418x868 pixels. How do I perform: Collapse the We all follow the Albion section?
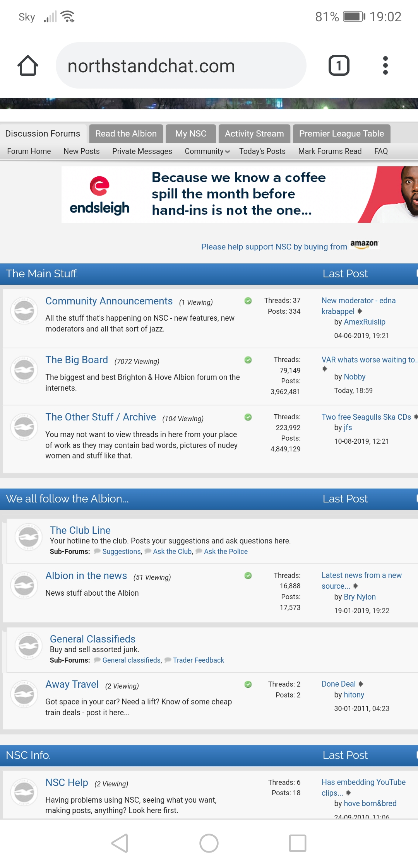416,499
